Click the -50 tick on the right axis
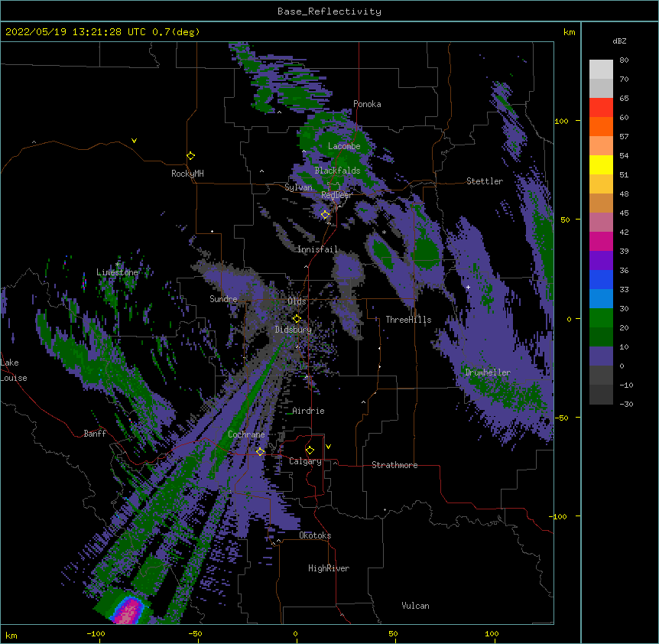 (561, 418)
